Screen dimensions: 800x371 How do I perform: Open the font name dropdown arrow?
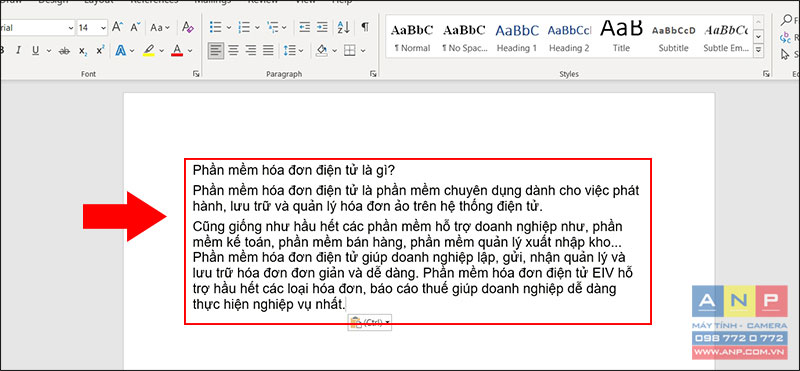pos(70,28)
